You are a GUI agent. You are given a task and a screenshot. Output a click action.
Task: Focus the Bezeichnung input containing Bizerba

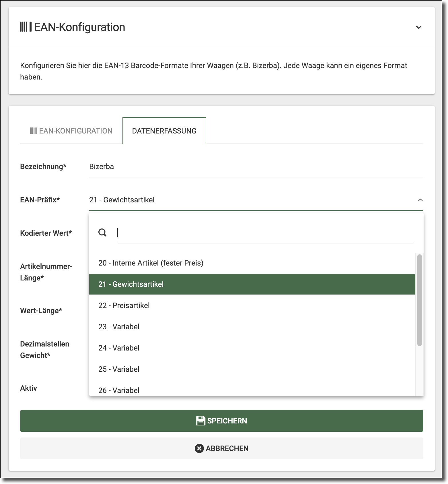click(x=256, y=167)
